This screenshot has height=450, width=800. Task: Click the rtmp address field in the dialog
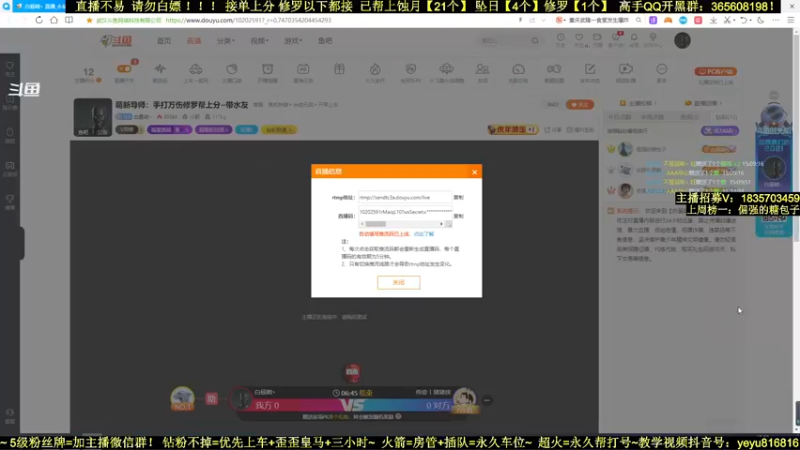(405, 197)
